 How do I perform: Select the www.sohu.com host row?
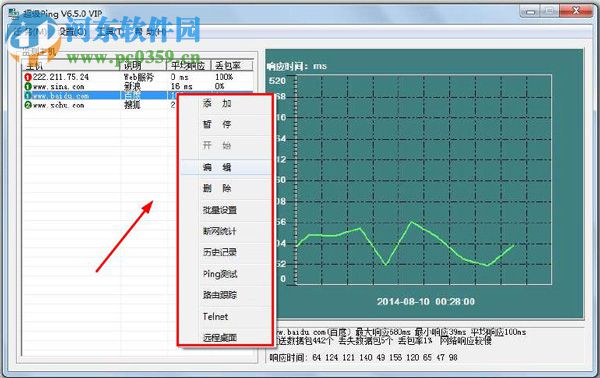(x=99, y=105)
